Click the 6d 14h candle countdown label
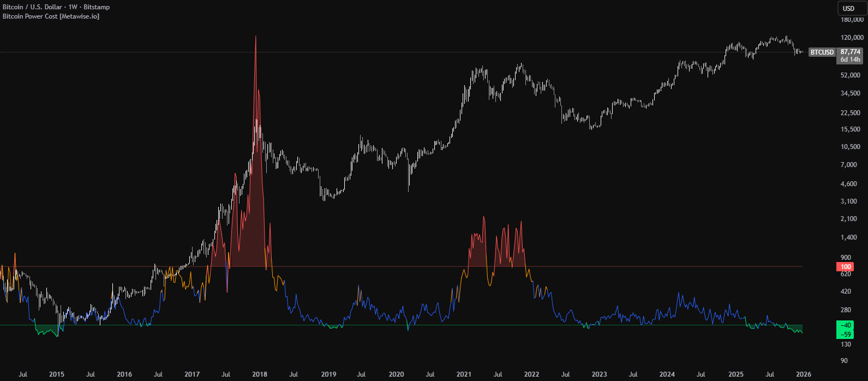 [850, 59]
